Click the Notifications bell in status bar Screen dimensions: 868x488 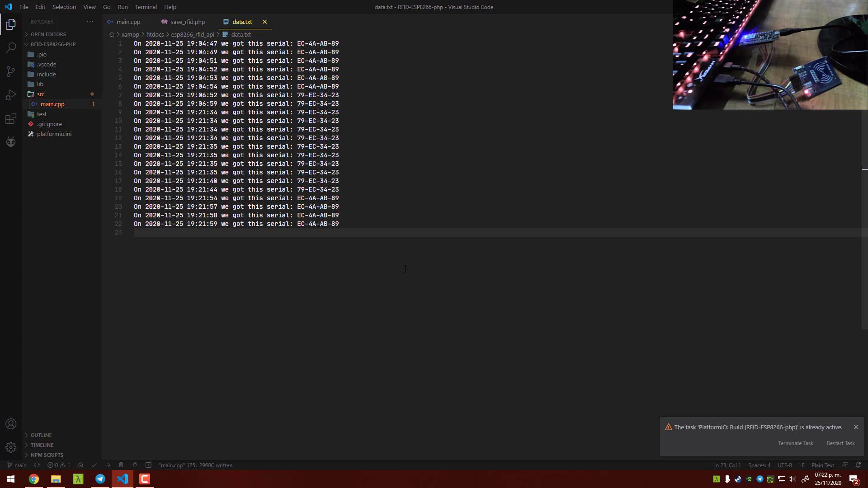[x=858, y=465]
